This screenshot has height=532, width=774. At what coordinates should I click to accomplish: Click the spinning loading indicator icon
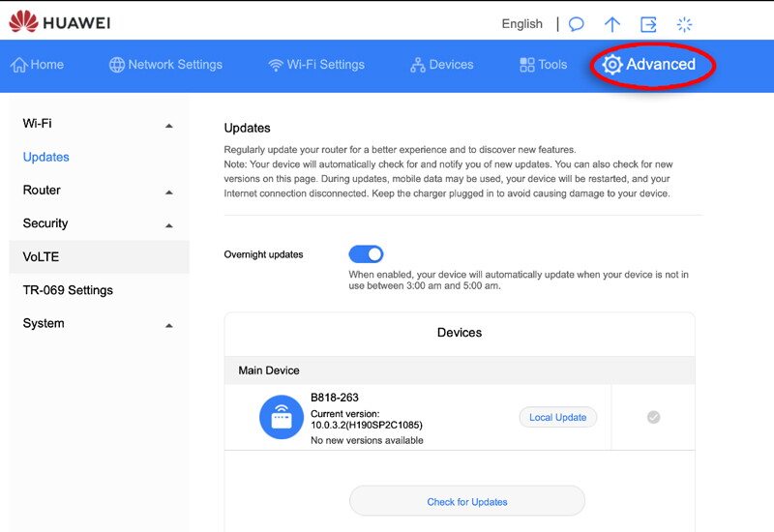coord(684,24)
